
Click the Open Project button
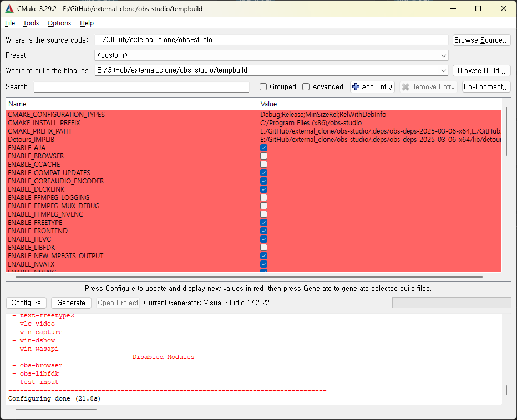[118, 303]
